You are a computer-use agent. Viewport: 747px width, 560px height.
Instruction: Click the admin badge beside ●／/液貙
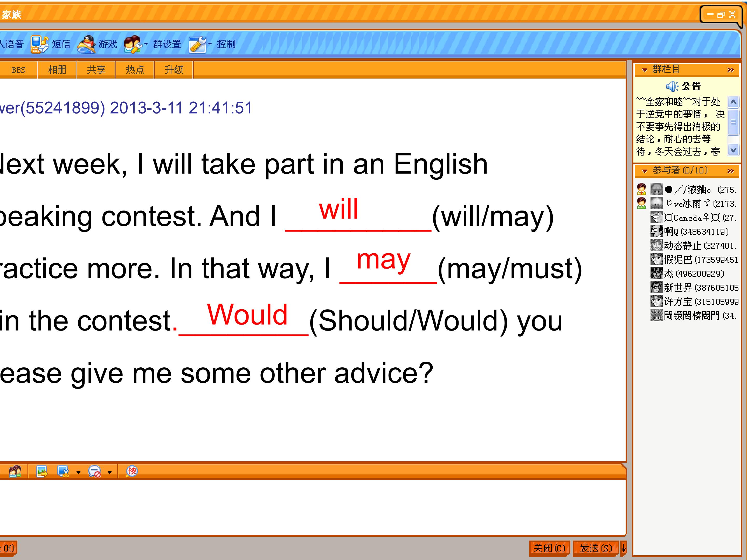point(641,189)
